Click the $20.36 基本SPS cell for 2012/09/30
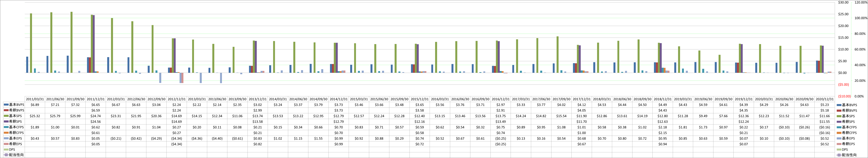The height and width of the screenshot is (158, 868). (x=156, y=116)
